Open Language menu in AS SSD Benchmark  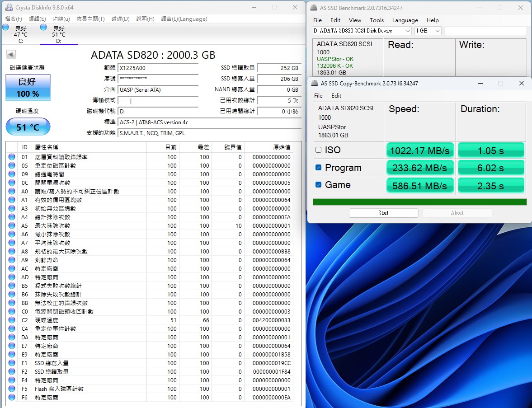pyautogui.click(x=405, y=20)
